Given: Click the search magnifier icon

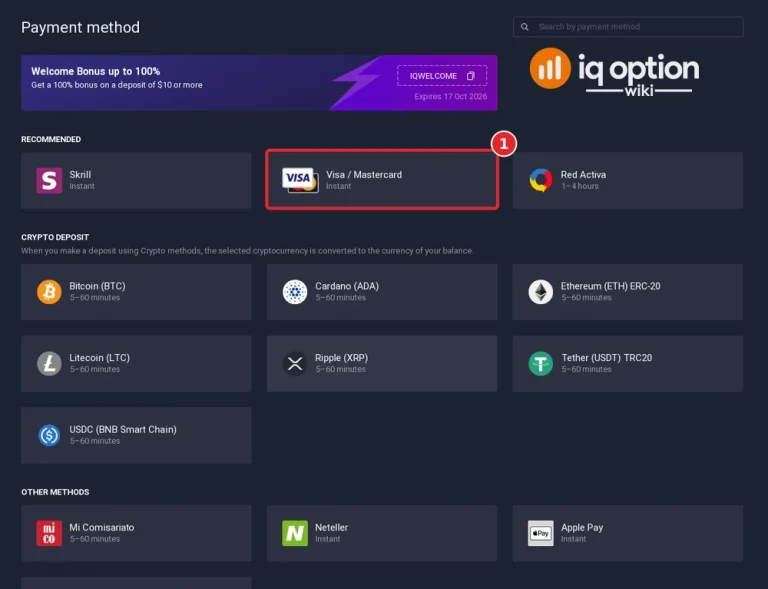Looking at the screenshot, I should click(525, 27).
